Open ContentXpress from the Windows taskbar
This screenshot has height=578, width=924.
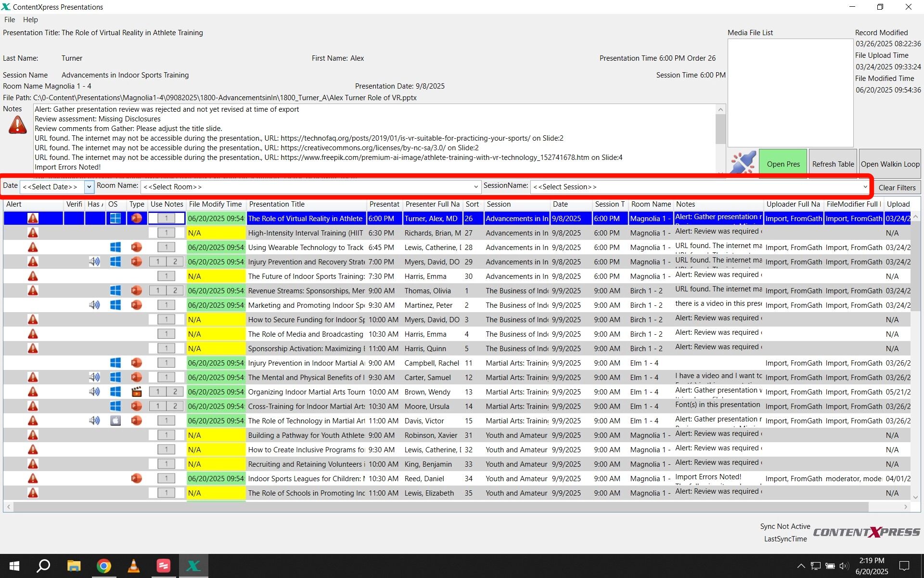click(x=193, y=565)
